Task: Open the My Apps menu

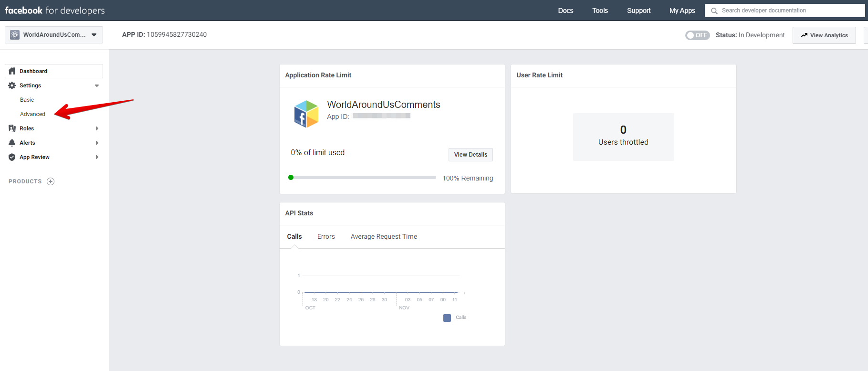Action: [682, 11]
